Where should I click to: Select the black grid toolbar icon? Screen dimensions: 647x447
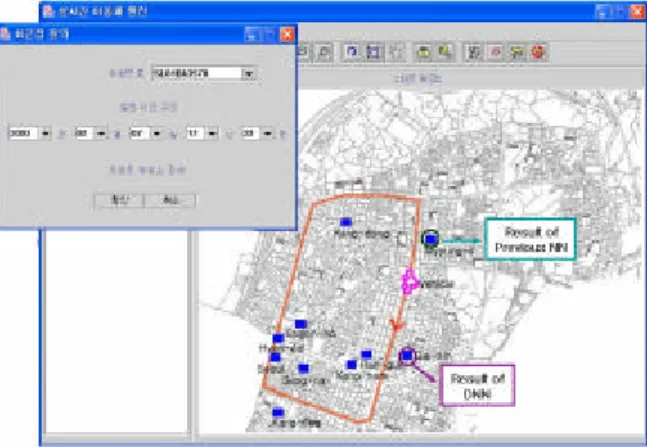tap(474, 52)
